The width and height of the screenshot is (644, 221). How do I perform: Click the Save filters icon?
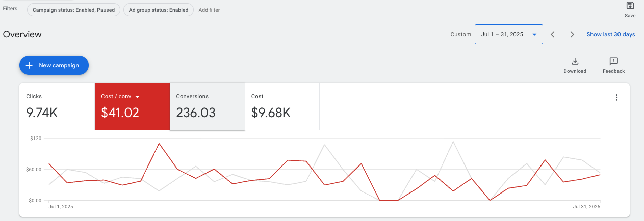[630, 6]
